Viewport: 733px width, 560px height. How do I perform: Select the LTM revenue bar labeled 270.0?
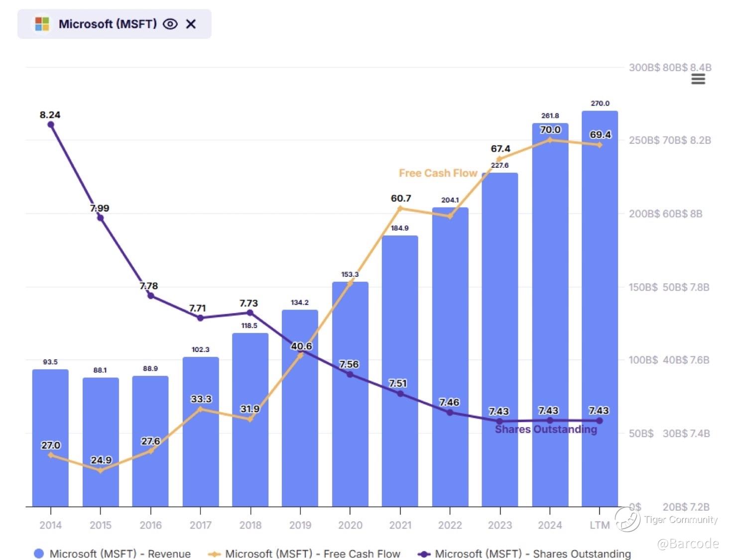(600, 309)
